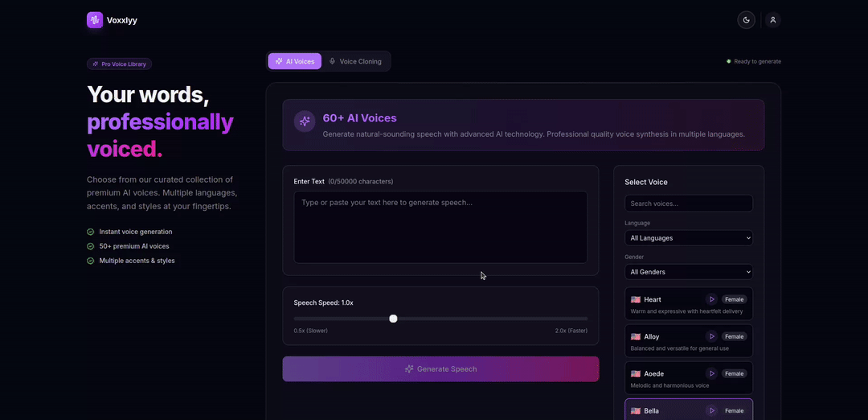The width and height of the screenshot is (868, 420).
Task: Play preview of Alloy voice
Action: pos(711,336)
